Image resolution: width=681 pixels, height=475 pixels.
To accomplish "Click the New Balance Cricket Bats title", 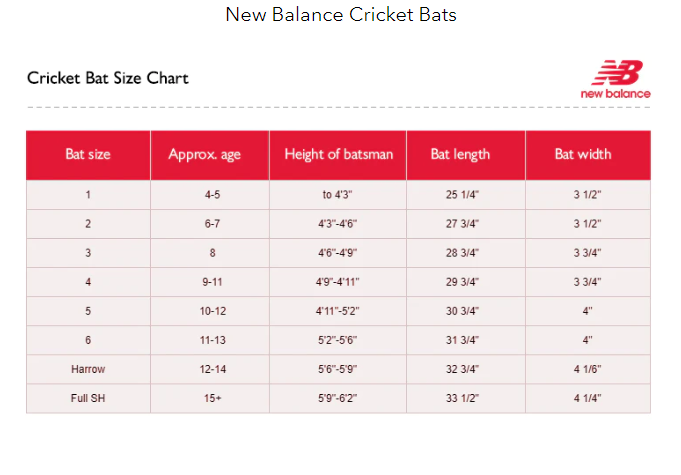I will point(341,15).
